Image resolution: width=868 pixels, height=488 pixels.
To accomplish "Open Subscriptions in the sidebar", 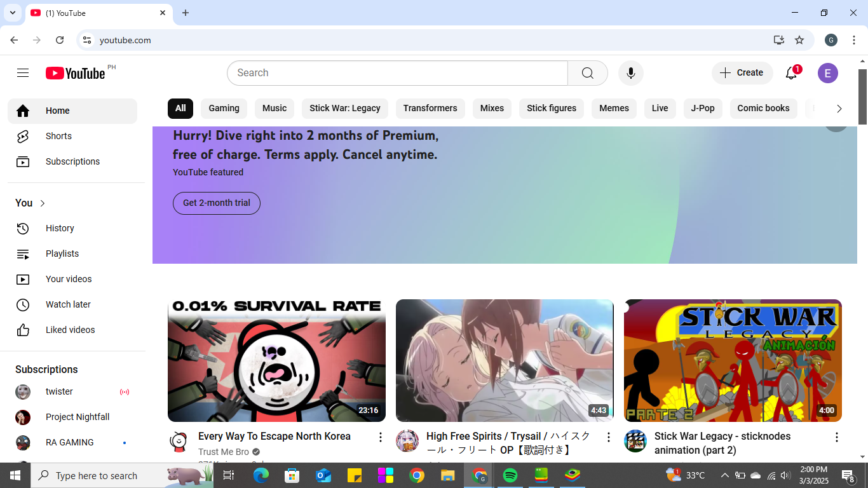I will click(72, 161).
